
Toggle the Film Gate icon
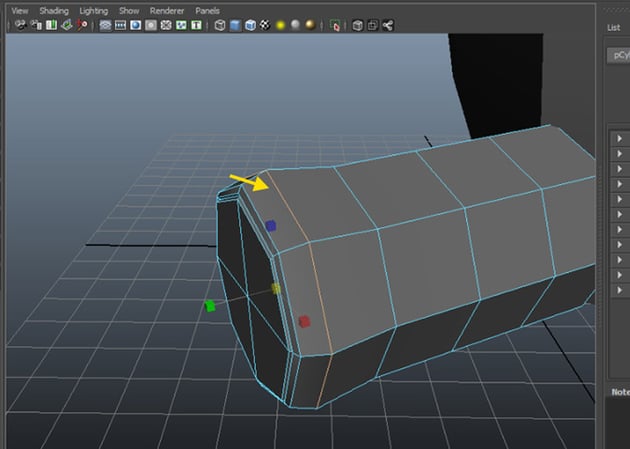point(121,25)
